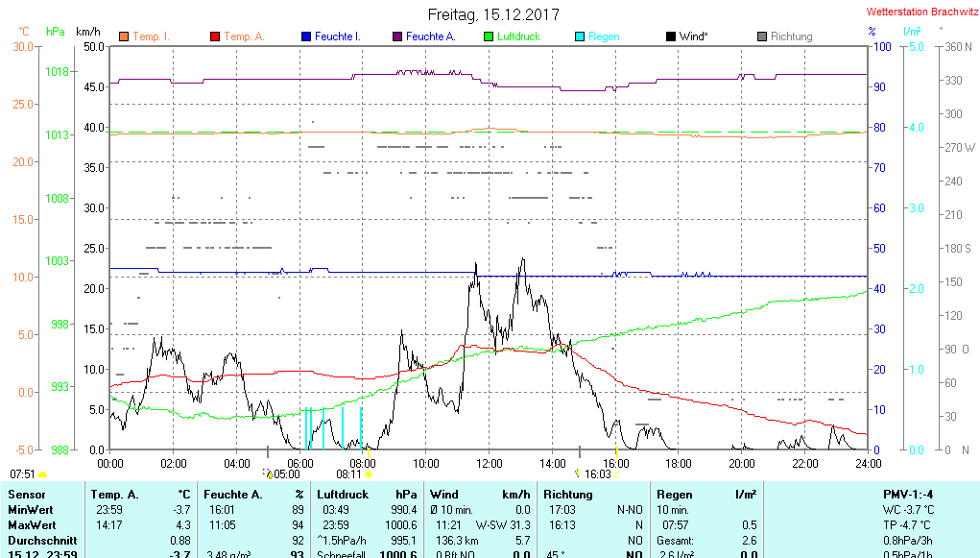Screen dimensions: 980x558
Task: Click the PMV-1:-4 label
Action: pos(909,494)
